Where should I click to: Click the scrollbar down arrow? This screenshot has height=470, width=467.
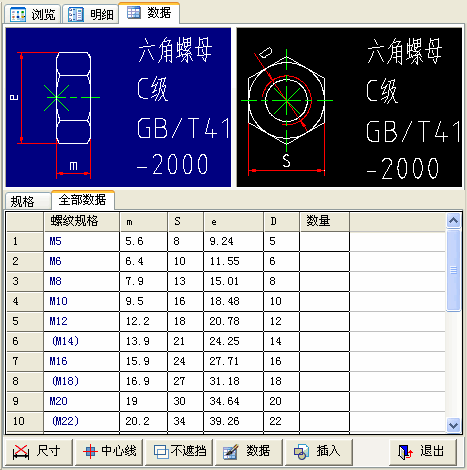pyautogui.click(x=453, y=425)
